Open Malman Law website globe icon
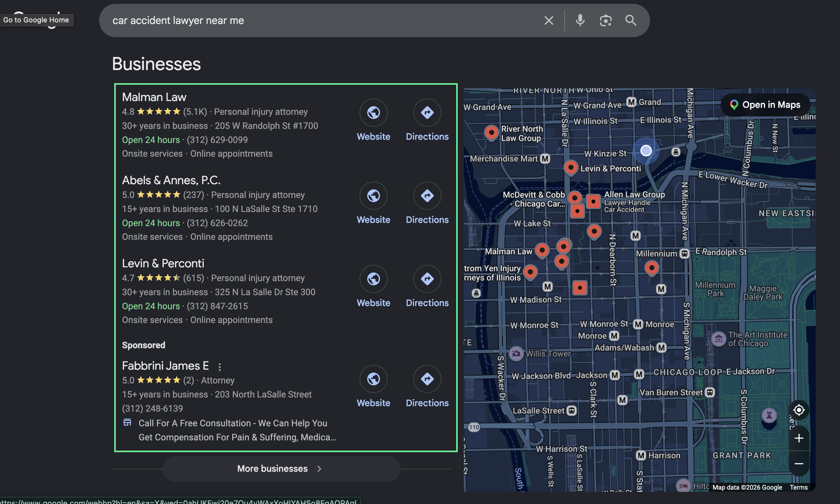 tap(373, 113)
